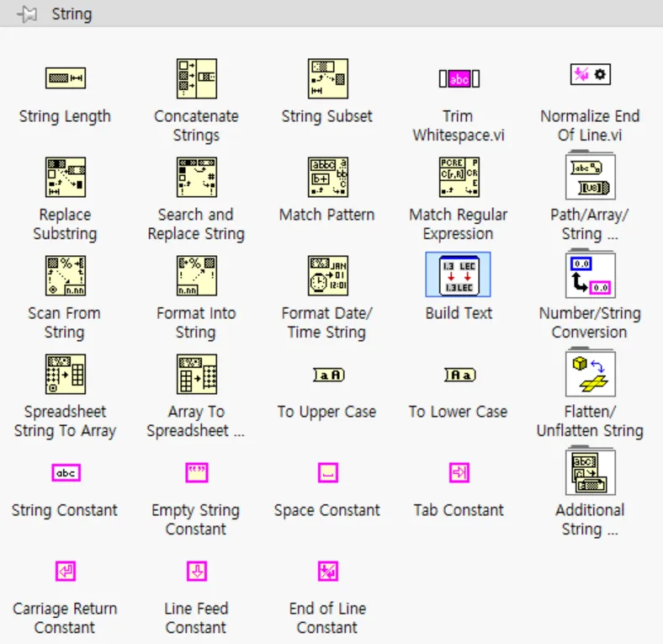663x644 pixels.
Task: Click the String palette title text
Action: 72,14
